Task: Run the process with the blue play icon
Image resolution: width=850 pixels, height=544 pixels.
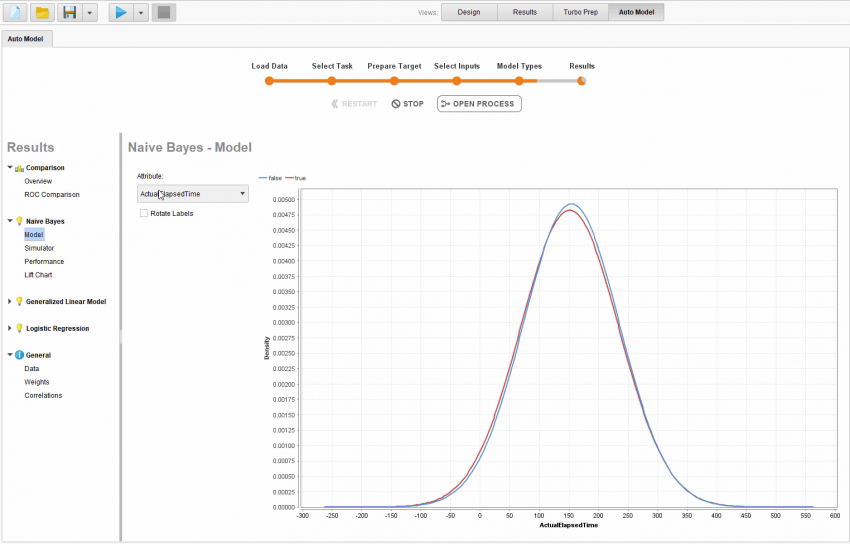Action: [121, 12]
